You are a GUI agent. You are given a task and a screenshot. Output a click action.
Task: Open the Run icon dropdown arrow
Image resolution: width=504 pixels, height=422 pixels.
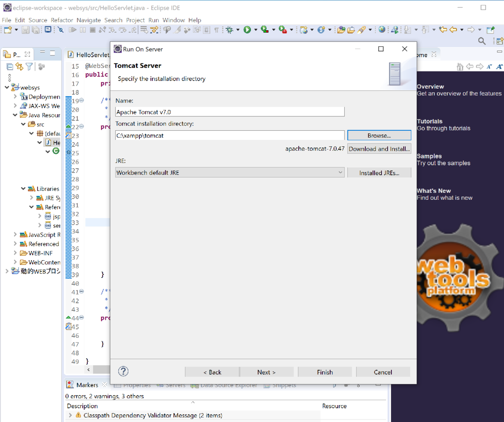(x=255, y=30)
